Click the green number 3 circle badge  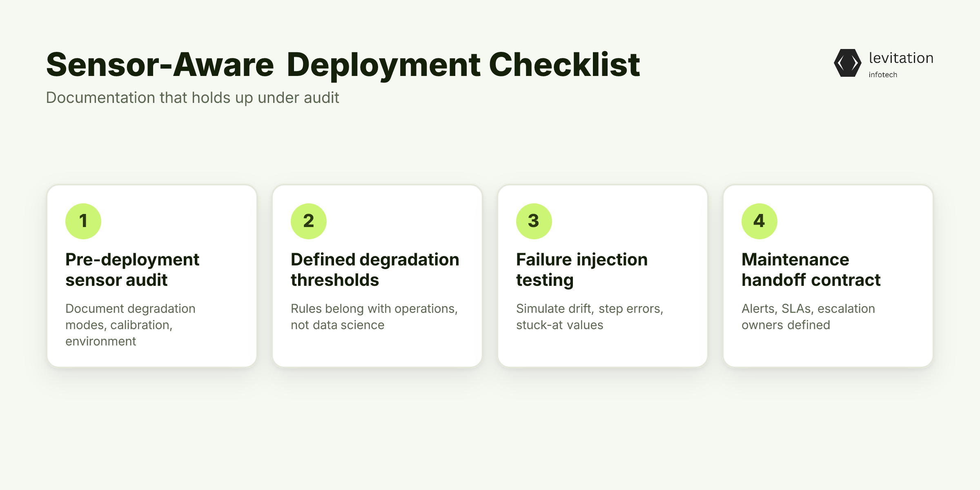tap(534, 221)
